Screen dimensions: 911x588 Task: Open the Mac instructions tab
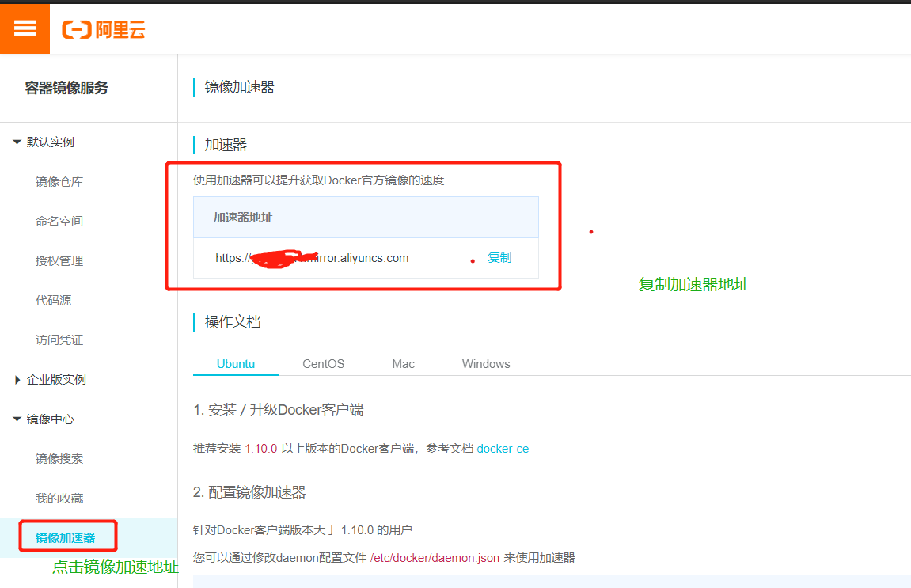coord(403,363)
